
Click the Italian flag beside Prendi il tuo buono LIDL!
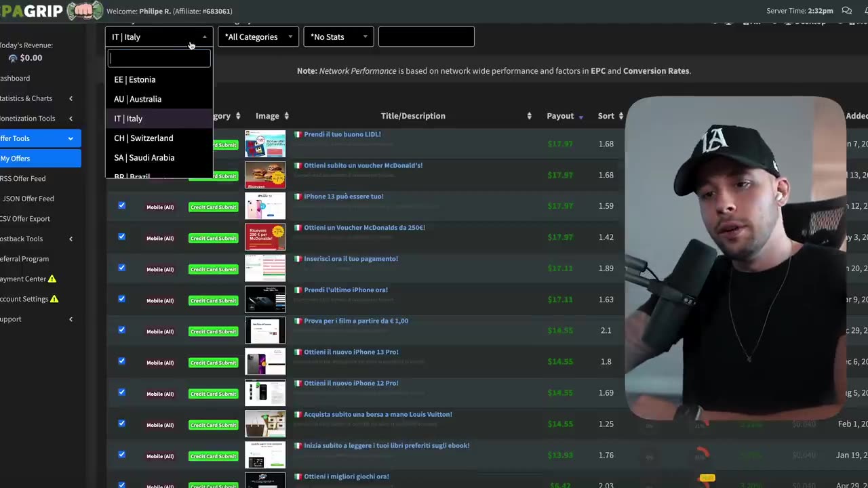point(298,134)
